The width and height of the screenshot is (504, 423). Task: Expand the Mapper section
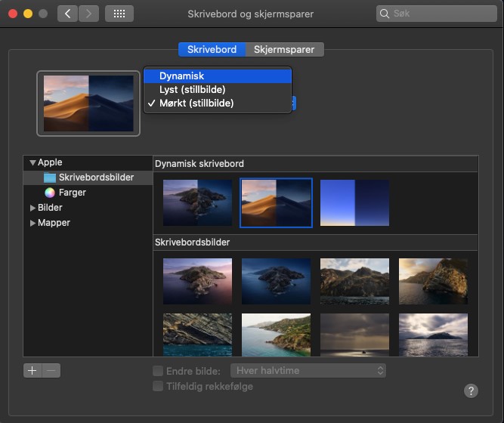pos(32,223)
